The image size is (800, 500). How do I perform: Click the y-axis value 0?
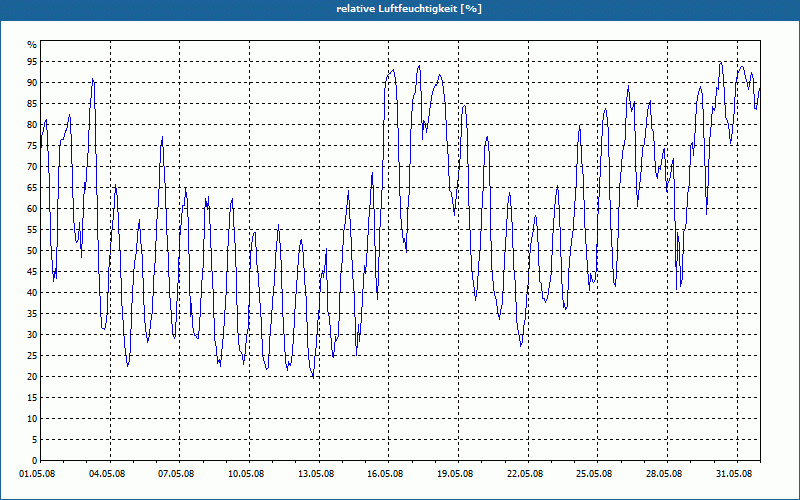(34, 461)
